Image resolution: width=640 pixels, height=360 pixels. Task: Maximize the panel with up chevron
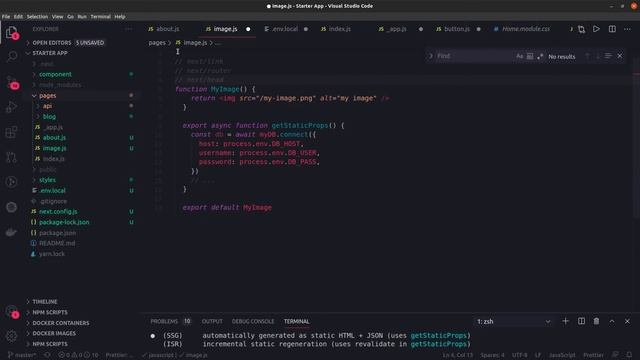(x=612, y=321)
